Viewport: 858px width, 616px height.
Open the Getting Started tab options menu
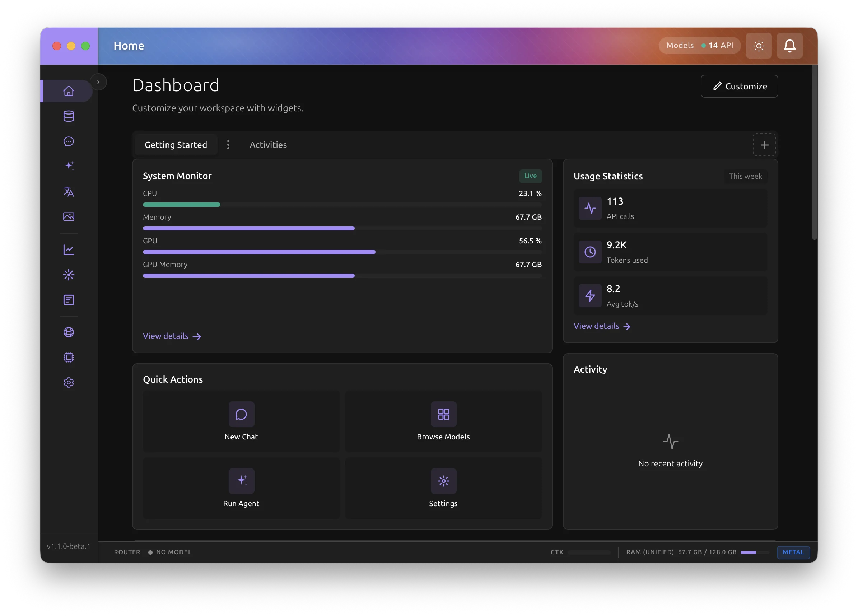[228, 145]
